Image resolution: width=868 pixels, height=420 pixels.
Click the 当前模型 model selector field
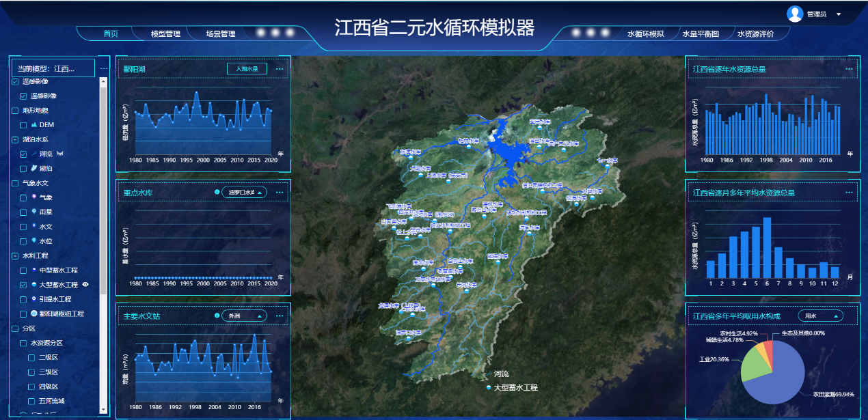coord(53,68)
